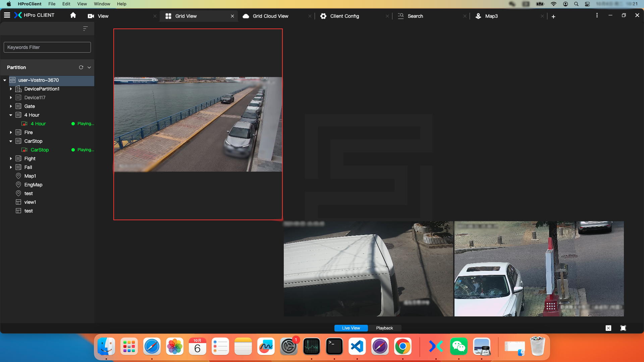Click the sort filter icon in sidebar
644x362 pixels.
coord(85,28)
